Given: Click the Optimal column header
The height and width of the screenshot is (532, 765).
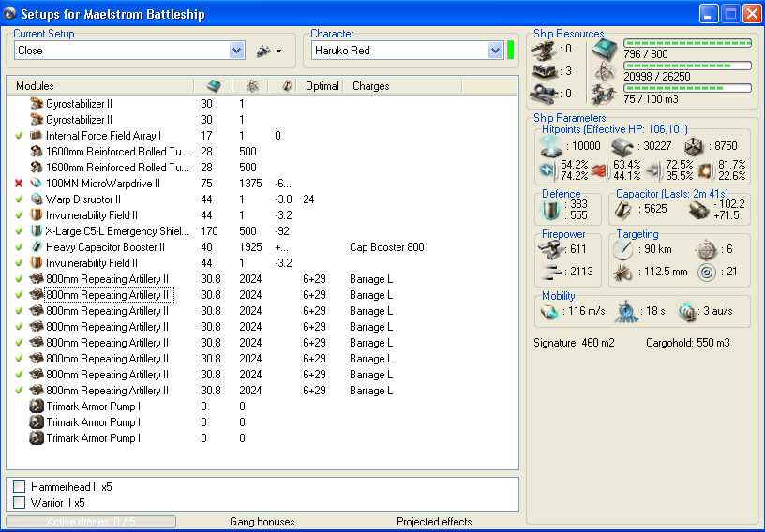Looking at the screenshot, I should (x=322, y=86).
